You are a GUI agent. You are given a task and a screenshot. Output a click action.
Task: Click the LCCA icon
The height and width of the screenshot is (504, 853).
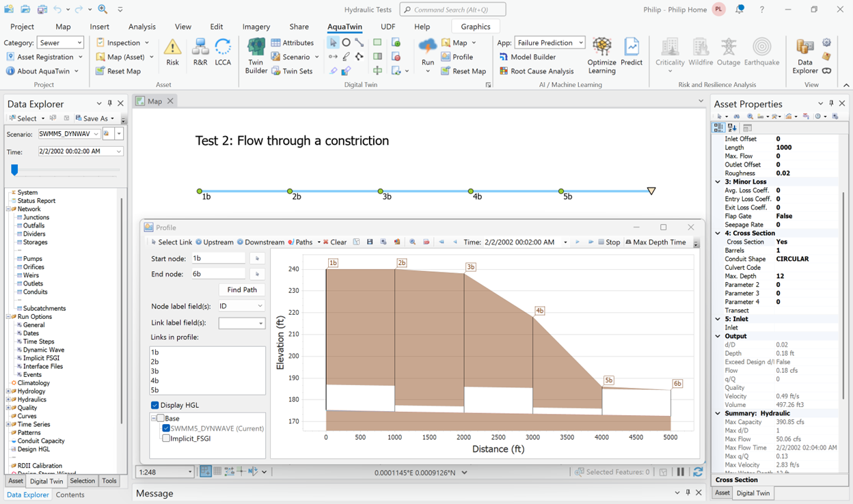(223, 51)
